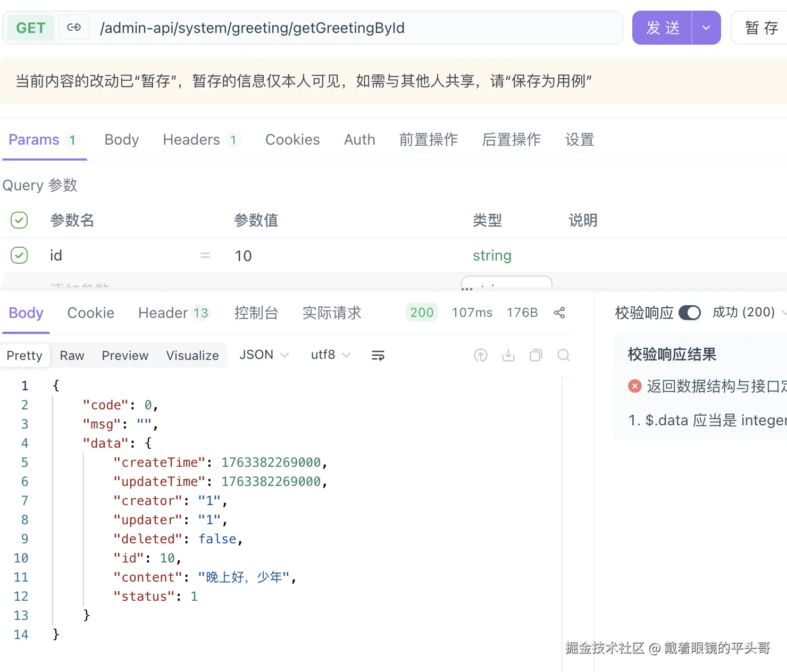Click the request URL field

pos(356,28)
